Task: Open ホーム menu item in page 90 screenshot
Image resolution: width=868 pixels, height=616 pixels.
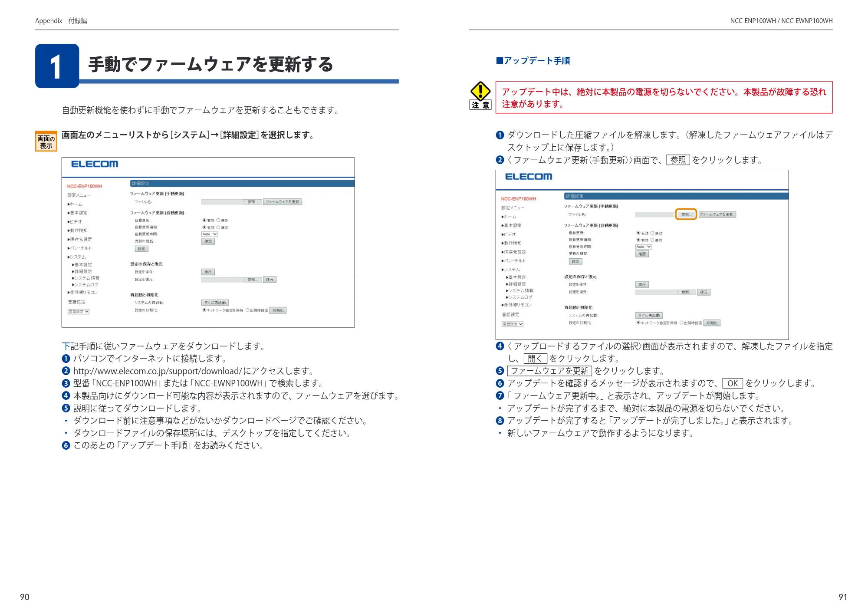Action: 75,204
